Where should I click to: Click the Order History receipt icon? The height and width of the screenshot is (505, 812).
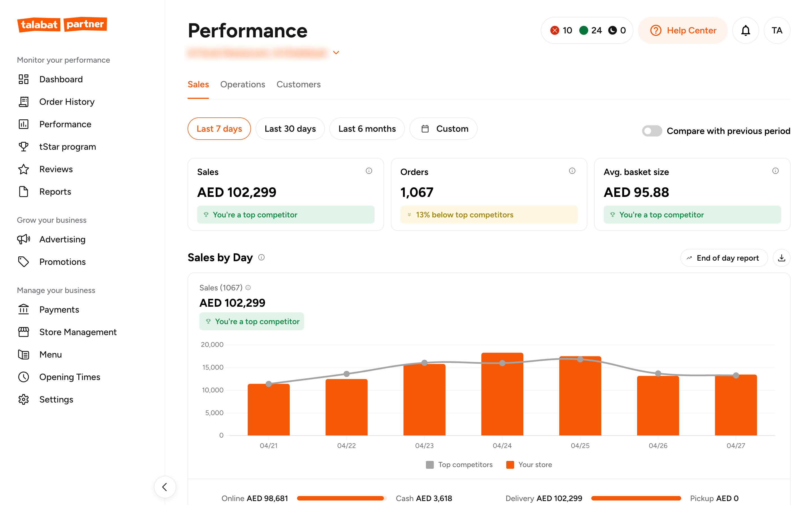coord(23,102)
